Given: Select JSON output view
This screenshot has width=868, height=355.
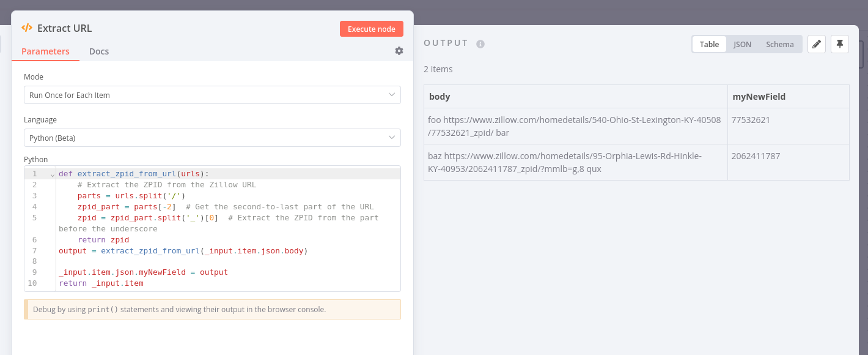Looking at the screenshot, I should [x=742, y=44].
